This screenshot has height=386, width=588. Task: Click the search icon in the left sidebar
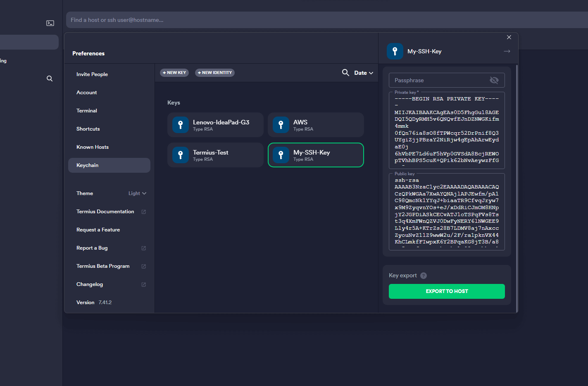tap(50, 79)
